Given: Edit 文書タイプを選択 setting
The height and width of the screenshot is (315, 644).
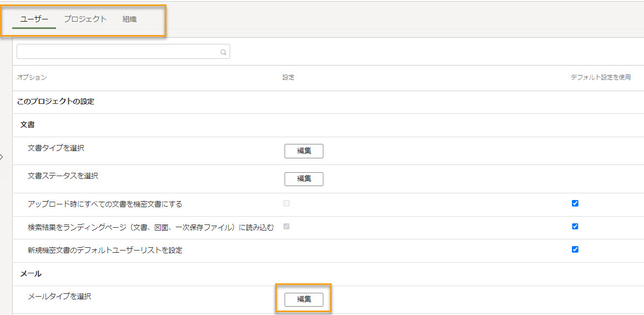Looking at the screenshot, I should click(304, 151).
